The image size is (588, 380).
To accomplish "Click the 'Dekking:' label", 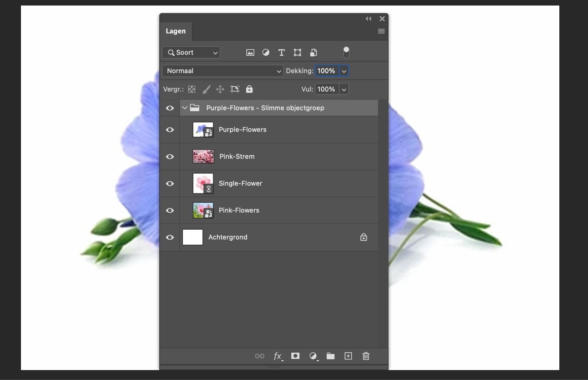I will pyautogui.click(x=300, y=71).
